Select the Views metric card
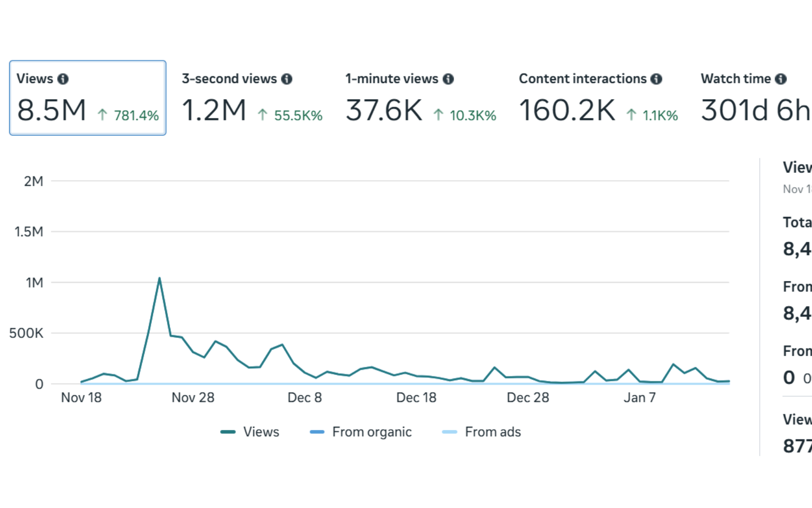 pos(87,98)
